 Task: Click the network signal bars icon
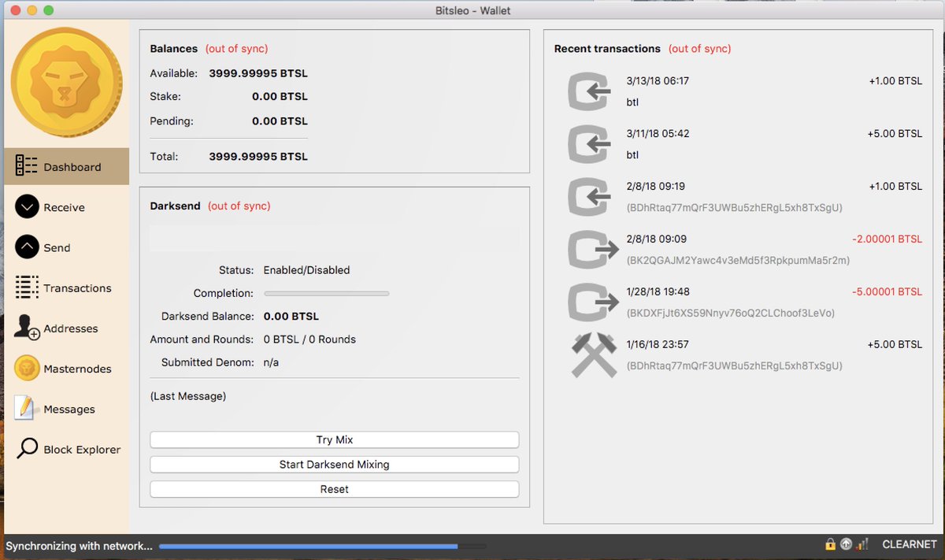tap(863, 544)
